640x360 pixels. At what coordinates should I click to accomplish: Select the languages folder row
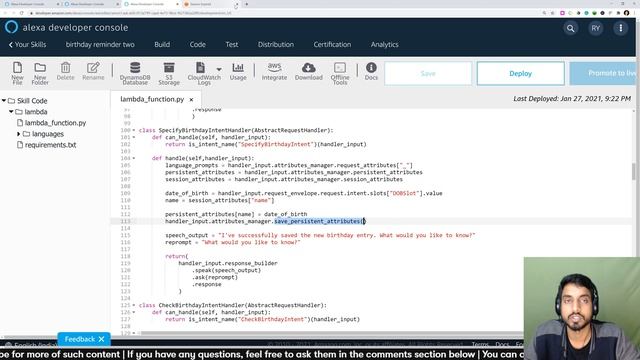pos(43,134)
